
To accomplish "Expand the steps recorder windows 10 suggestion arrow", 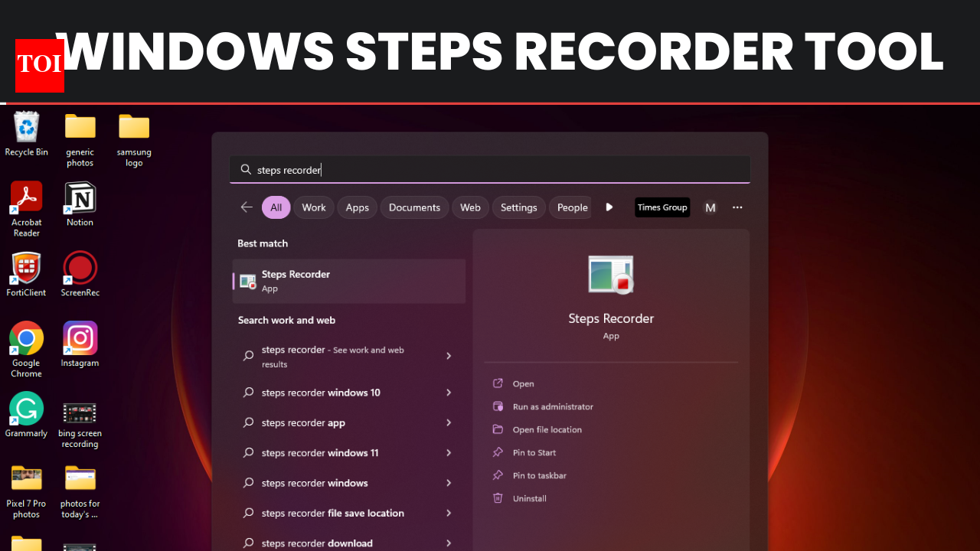I will click(449, 393).
